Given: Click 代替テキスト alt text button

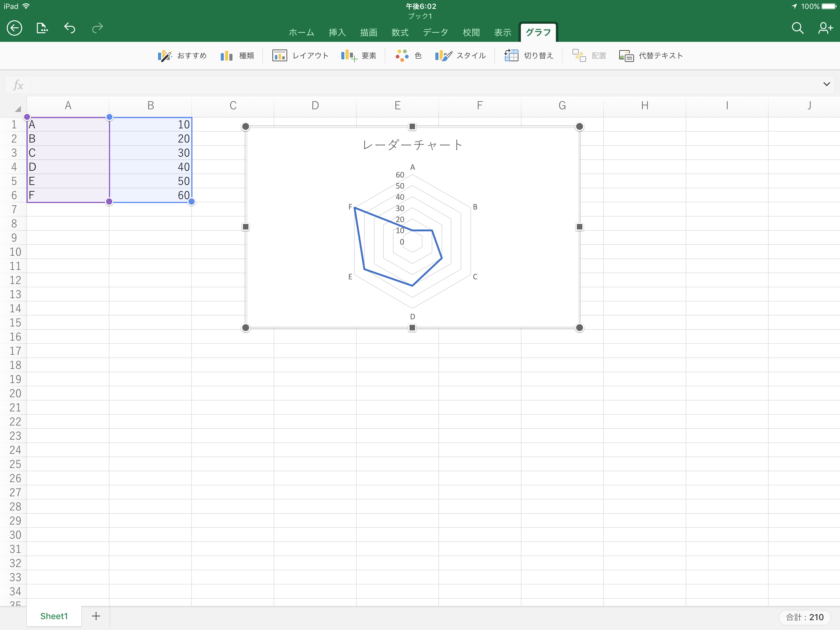Looking at the screenshot, I should [x=651, y=56].
